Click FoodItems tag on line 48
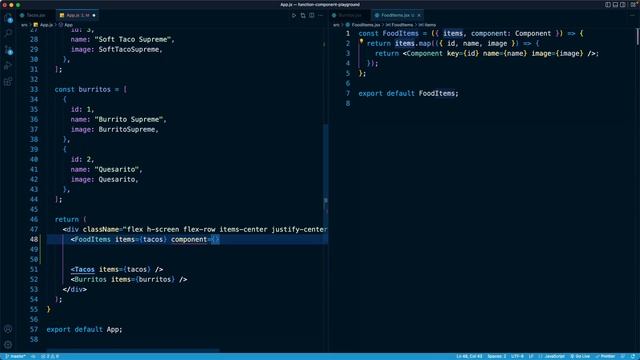The width and height of the screenshot is (640, 360). tap(92, 240)
